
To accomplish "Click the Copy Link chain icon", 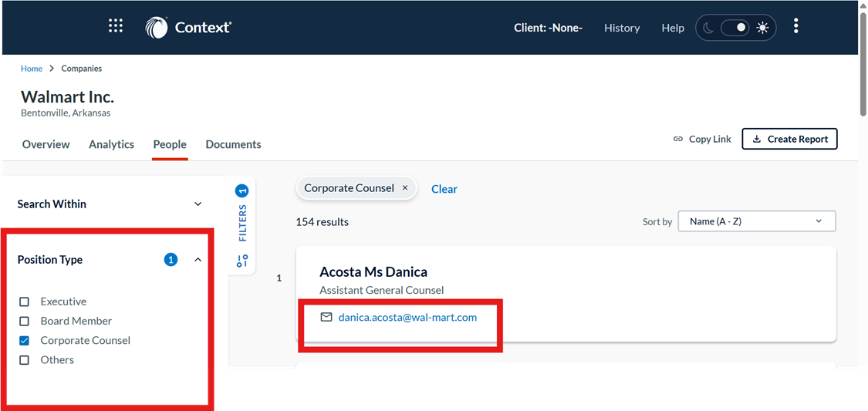I will (677, 140).
